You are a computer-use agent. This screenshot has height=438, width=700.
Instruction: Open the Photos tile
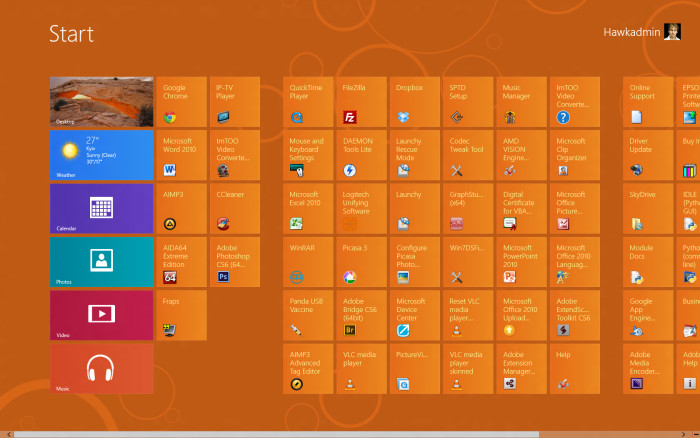[x=101, y=262]
